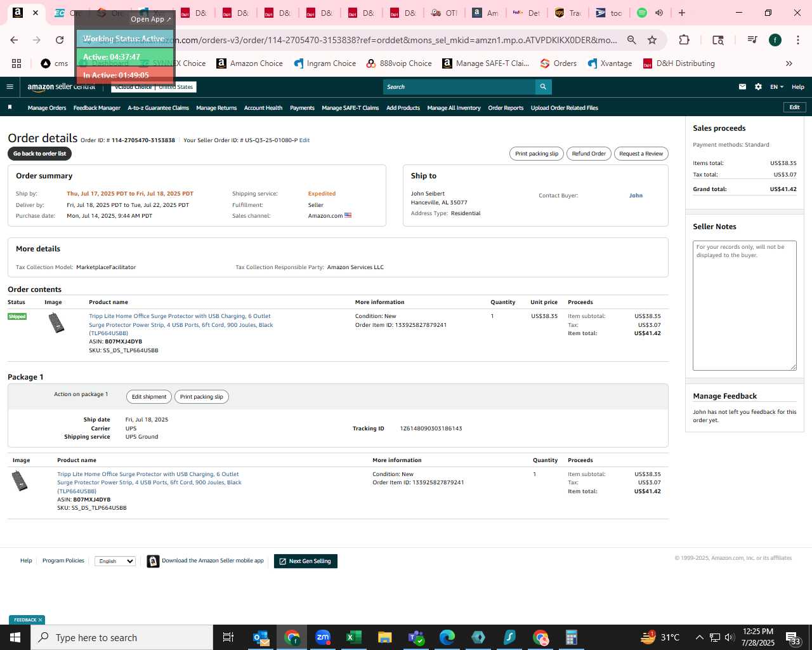The height and width of the screenshot is (650, 812).
Task: Click the Refund Order button
Action: [x=589, y=154]
